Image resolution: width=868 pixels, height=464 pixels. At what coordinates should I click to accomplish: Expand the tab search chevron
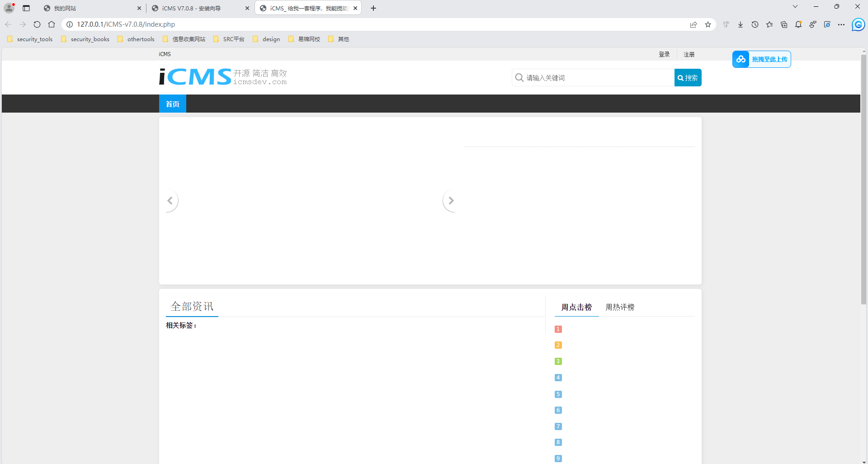point(795,6)
